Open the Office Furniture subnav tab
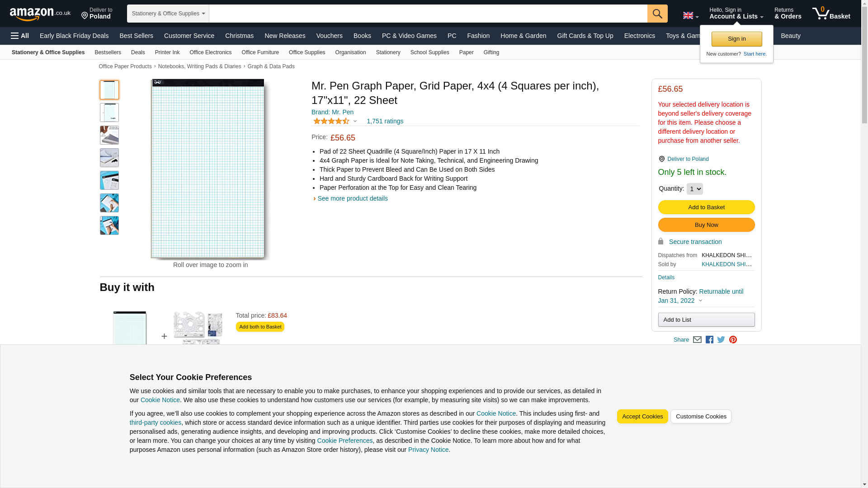 coord(260,52)
